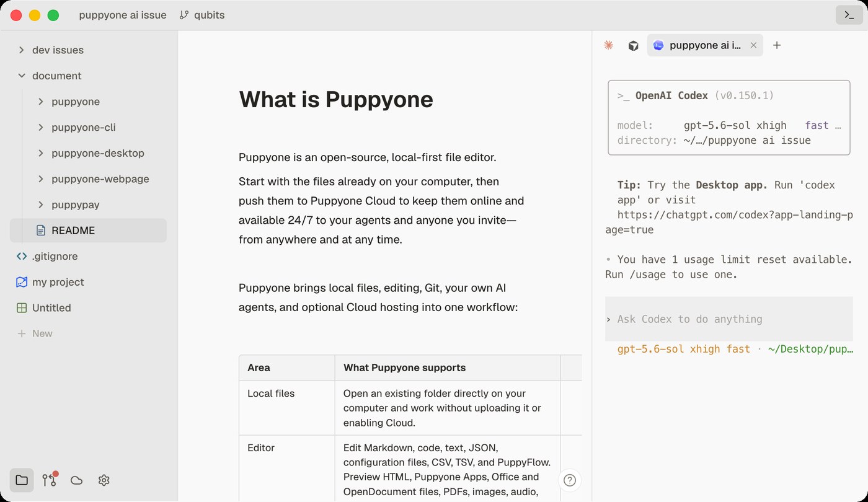The height and width of the screenshot is (502, 868).
Task: Click the orange asterisk agent icon
Action: (x=608, y=45)
